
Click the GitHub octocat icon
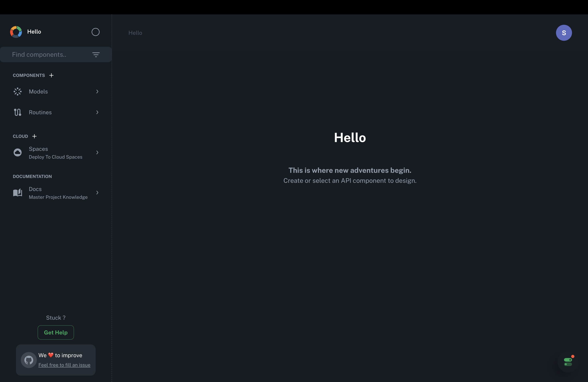tap(29, 360)
